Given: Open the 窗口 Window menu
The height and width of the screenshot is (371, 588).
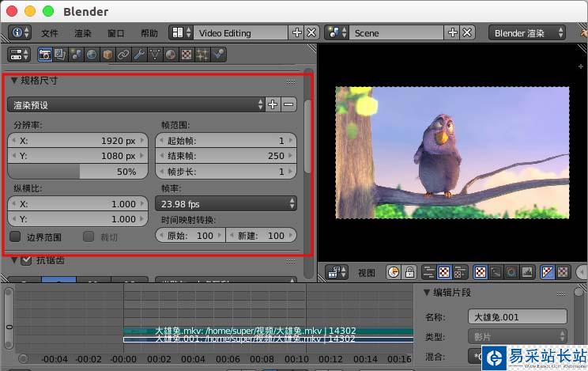Looking at the screenshot, I should tap(116, 33).
